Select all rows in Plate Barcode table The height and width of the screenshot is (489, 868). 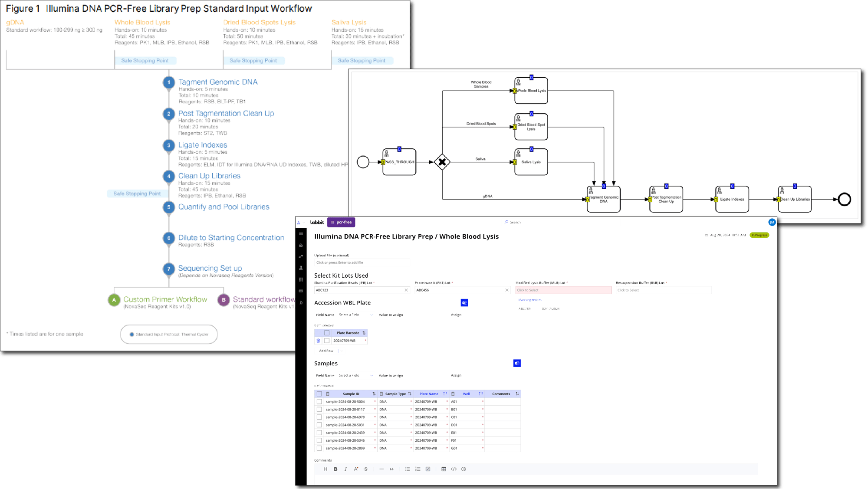click(327, 333)
